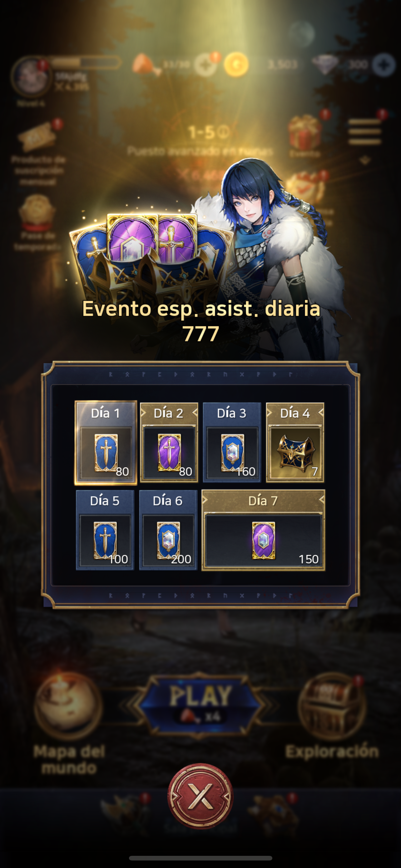This screenshot has width=401, height=868.
Task: Expand the collapsed side menu arrow
Action: point(365,161)
